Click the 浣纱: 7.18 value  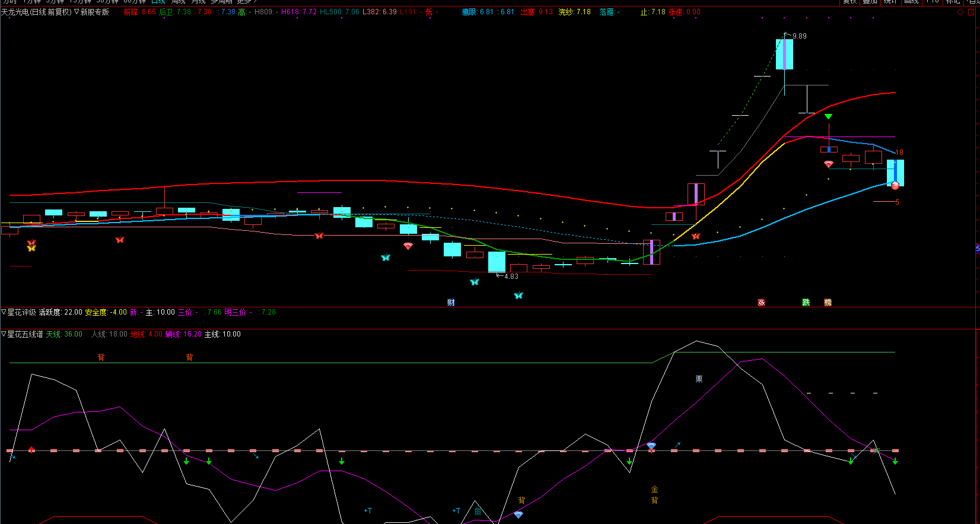coord(575,12)
